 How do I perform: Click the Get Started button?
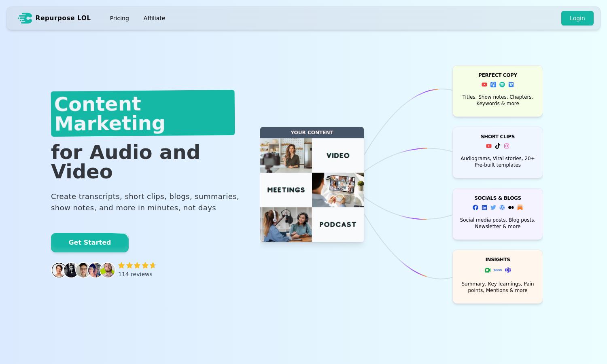(90, 243)
